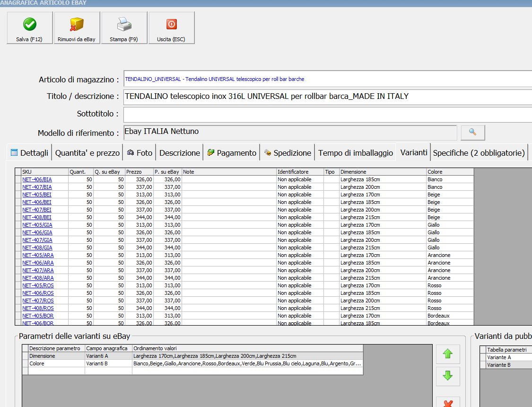
Task: Click the Prezzo column header
Action: point(140,172)
